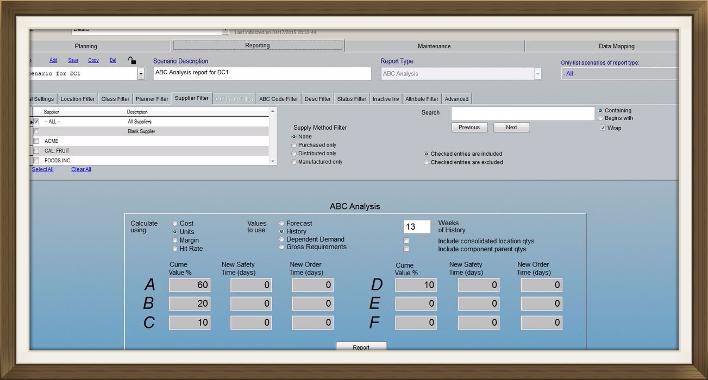
Task: Open the report type scenario filter dropdown
Action: [620, 74]
